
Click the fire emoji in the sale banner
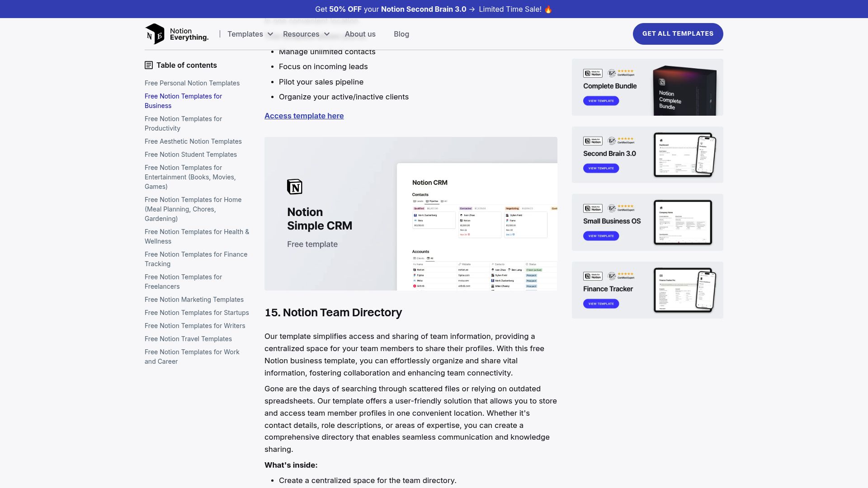(x=548, y=9)
